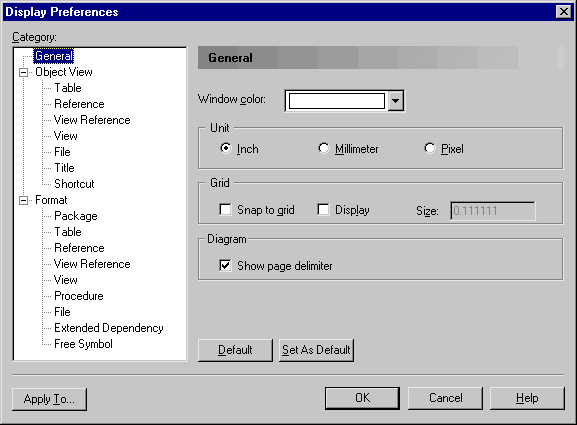Select General in the category tree
The height and width of the screenshot is (425, 577).
point(54,56)
